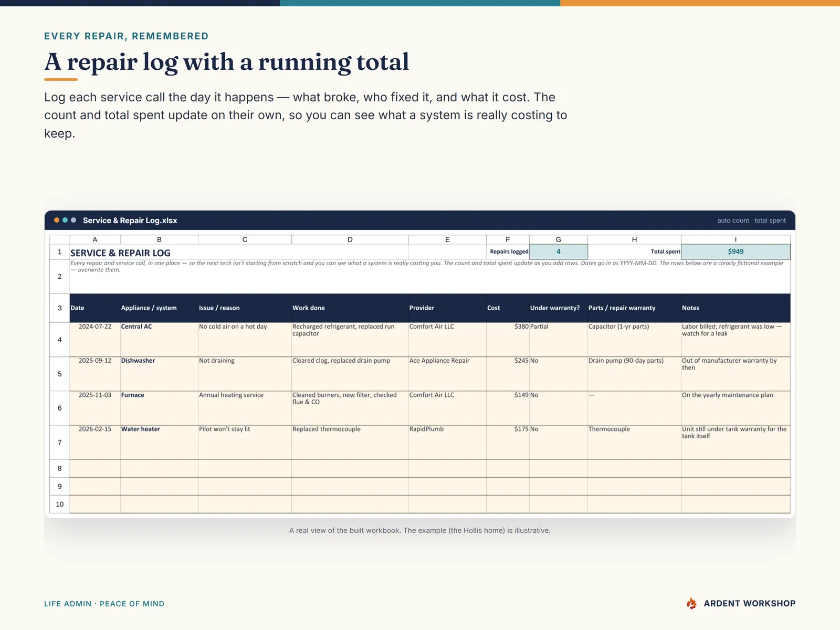Select column I header

(x=736, y=239)
